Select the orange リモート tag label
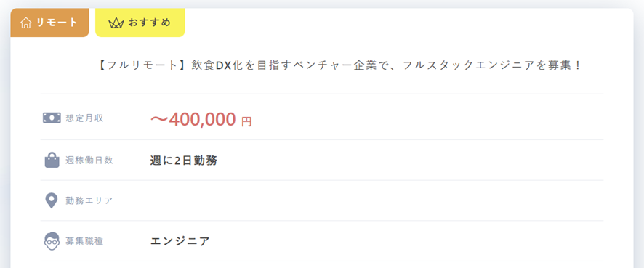This screenshot has height=268, width=644. pos(49,23)
